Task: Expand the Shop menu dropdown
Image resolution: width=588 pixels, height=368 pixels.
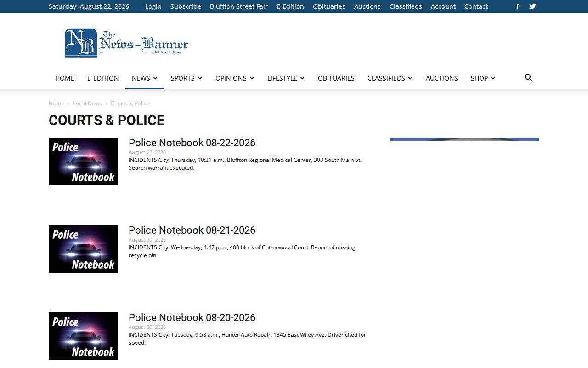Action: click(483, 78)
